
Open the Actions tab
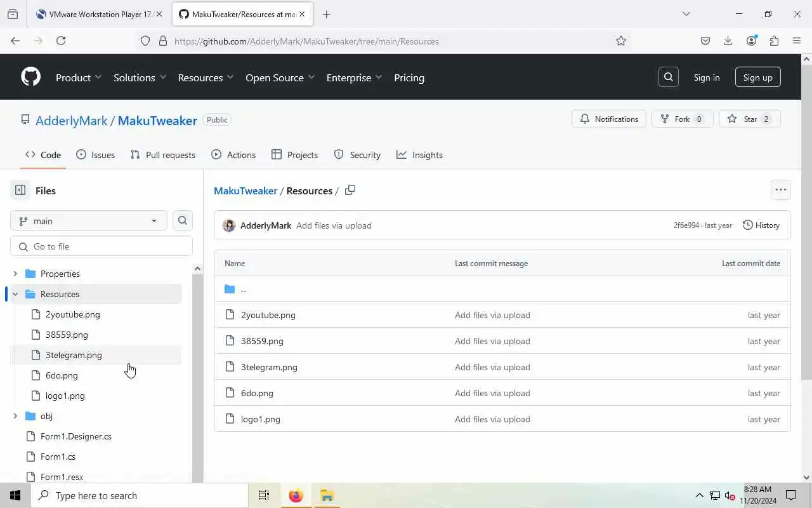pyautogui.click(x=233, y=155)
